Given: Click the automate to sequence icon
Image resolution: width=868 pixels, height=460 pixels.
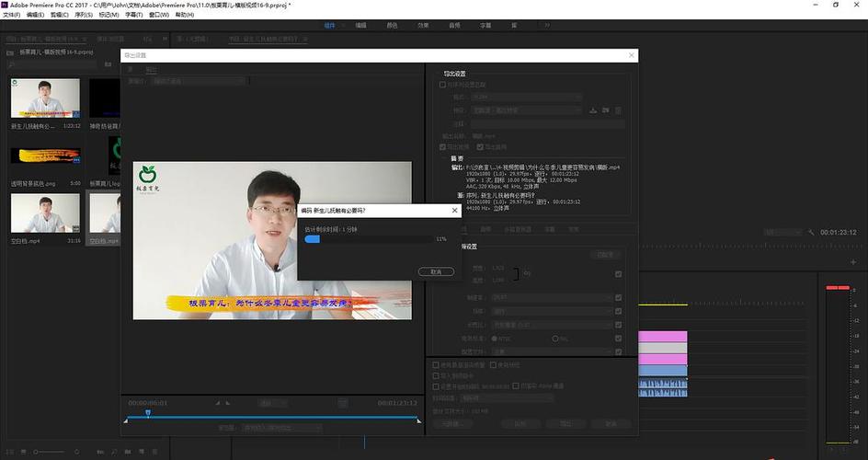Looking at the screenshot, I should (x=100, y=452).
